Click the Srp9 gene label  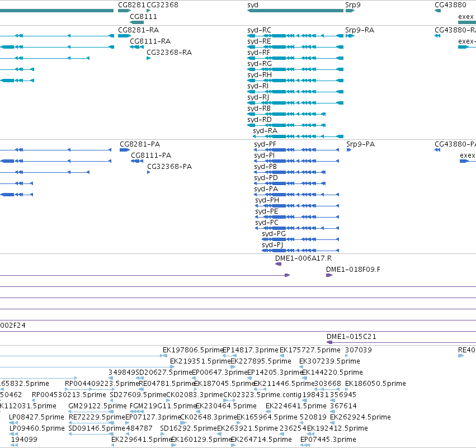(x=353, y=5)
